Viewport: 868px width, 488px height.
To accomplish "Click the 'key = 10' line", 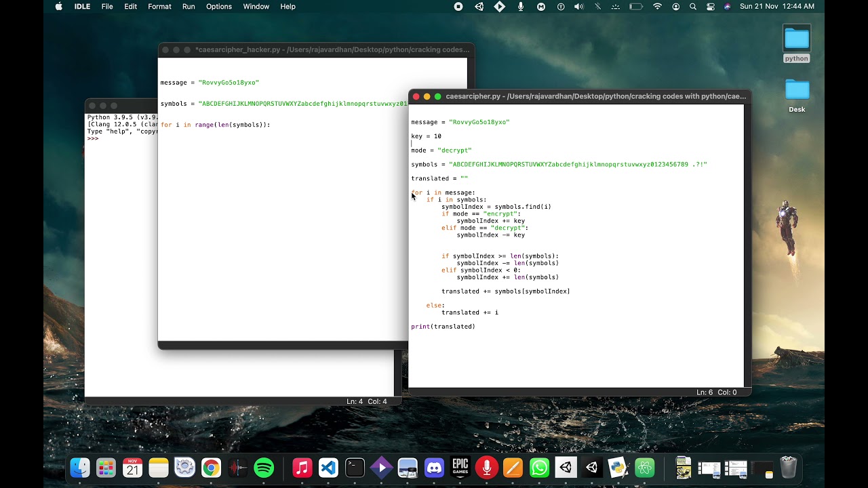I will 426,136.
